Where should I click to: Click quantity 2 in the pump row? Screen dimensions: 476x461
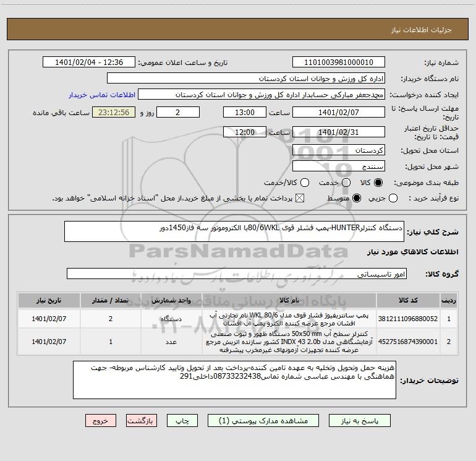(x=111, y=319)
